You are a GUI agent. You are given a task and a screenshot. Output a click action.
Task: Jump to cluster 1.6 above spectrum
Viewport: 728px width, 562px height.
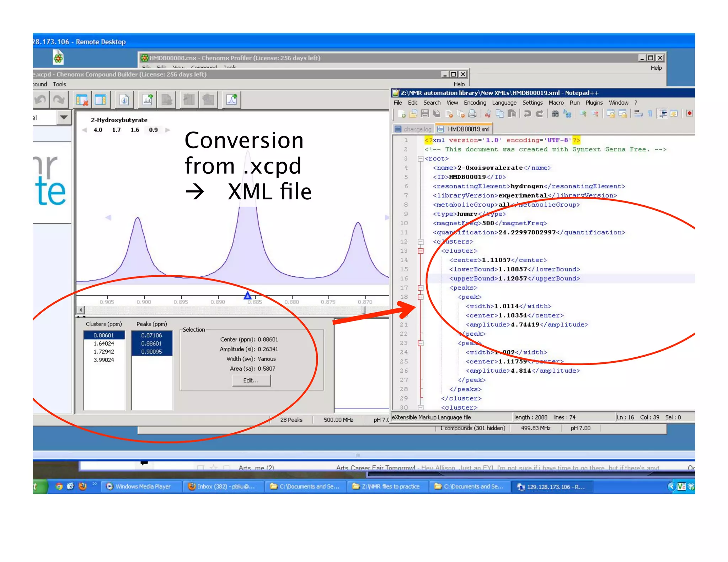(135, 130)
